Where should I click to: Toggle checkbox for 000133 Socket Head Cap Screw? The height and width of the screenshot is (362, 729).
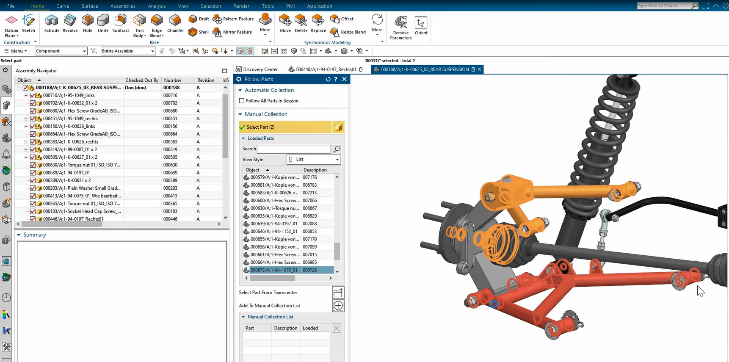point(33,211)
